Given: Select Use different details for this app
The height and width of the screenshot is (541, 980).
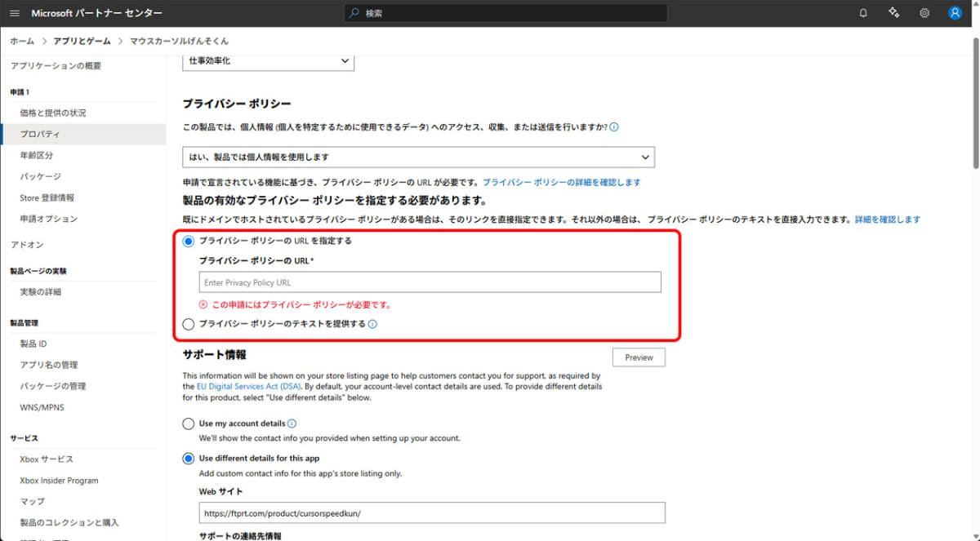Looking at the screenshot, I should pyautogui.click(x=189, y=459).
